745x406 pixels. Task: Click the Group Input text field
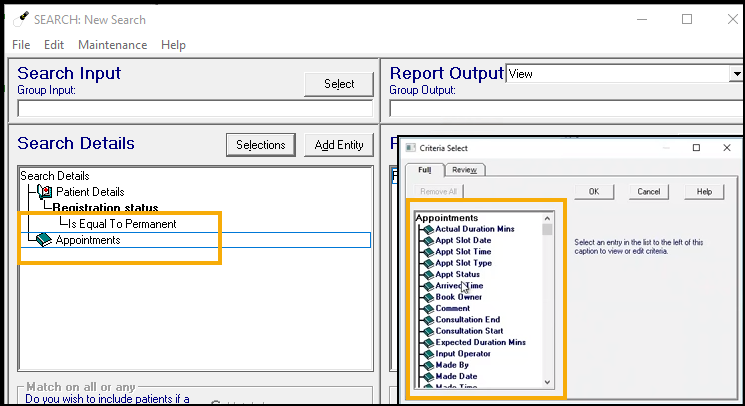pos(195,109)
